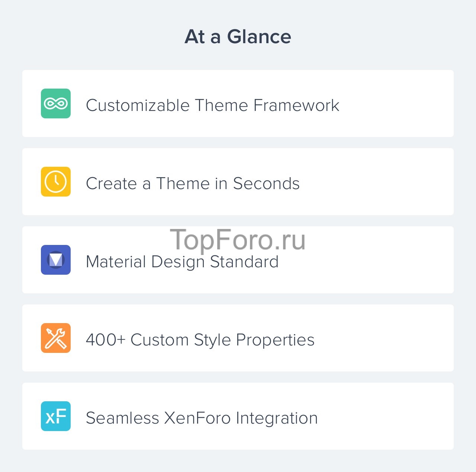This screenshot has width=476, height=472.
Task: Click the orange tools icon
Action: click(56, 338)
